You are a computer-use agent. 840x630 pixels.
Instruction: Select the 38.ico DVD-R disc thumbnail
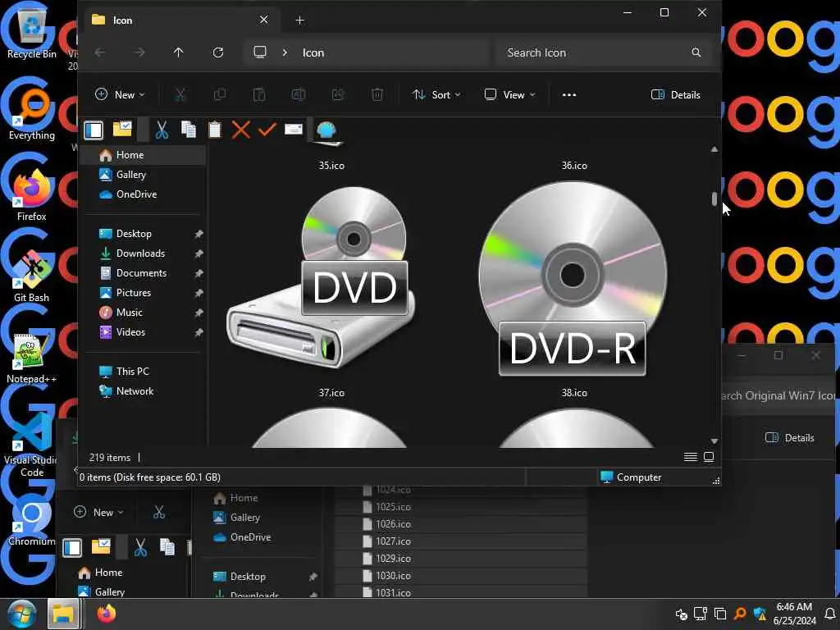(x=573, y=279)
